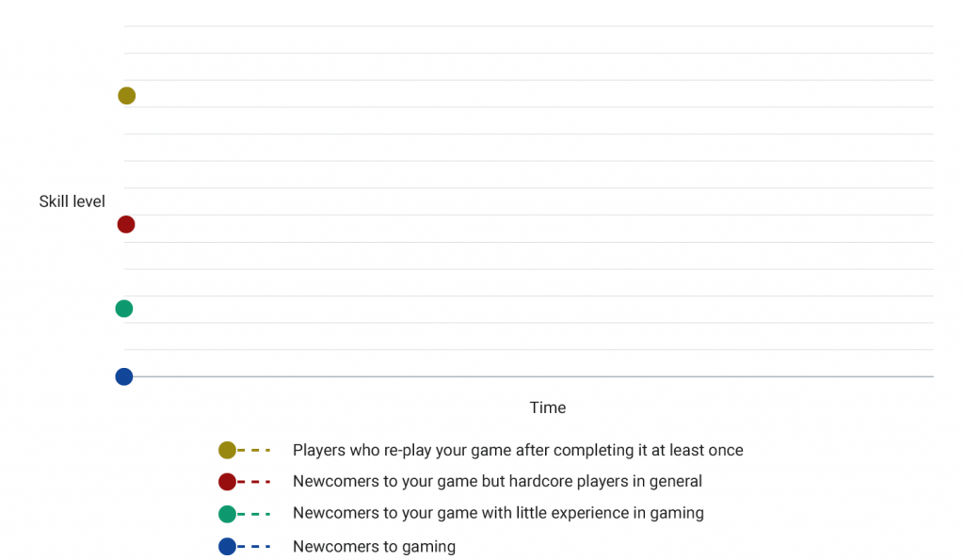Click the green dashed line in the legend

tap(254, 514)
